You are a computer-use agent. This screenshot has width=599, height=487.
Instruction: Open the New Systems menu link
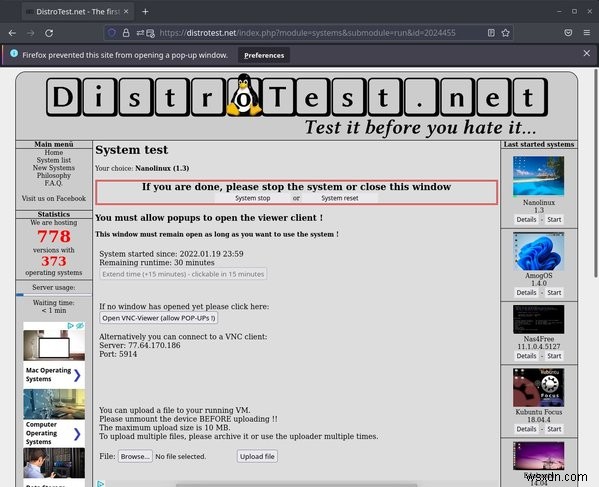point(53,168)
